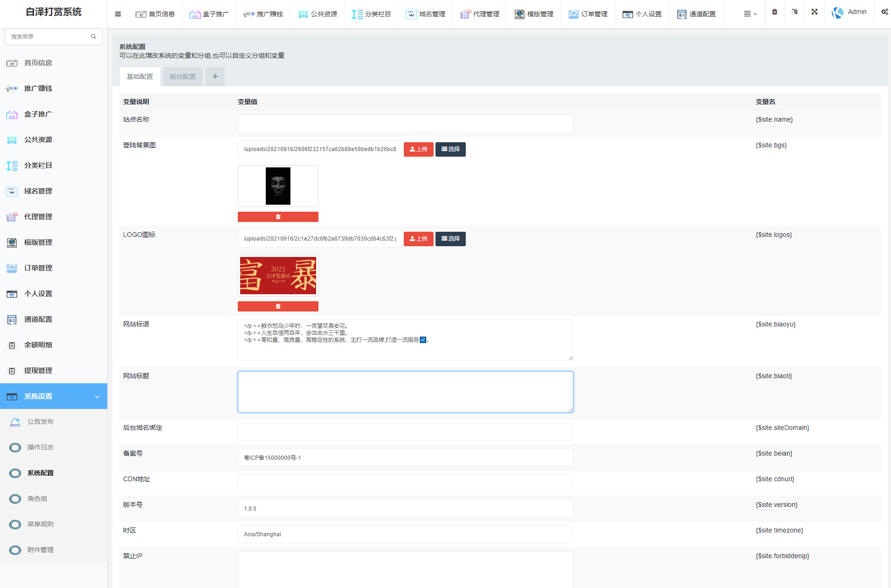891x588 pixels.
Task: Click the 站点名称 input field
Action: point(405,124)
